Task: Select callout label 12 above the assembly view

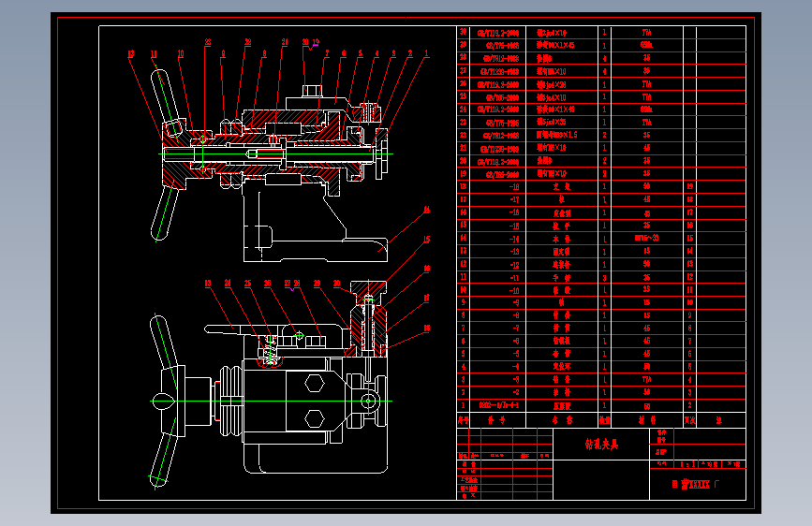Action: click(x=131, y=54)
